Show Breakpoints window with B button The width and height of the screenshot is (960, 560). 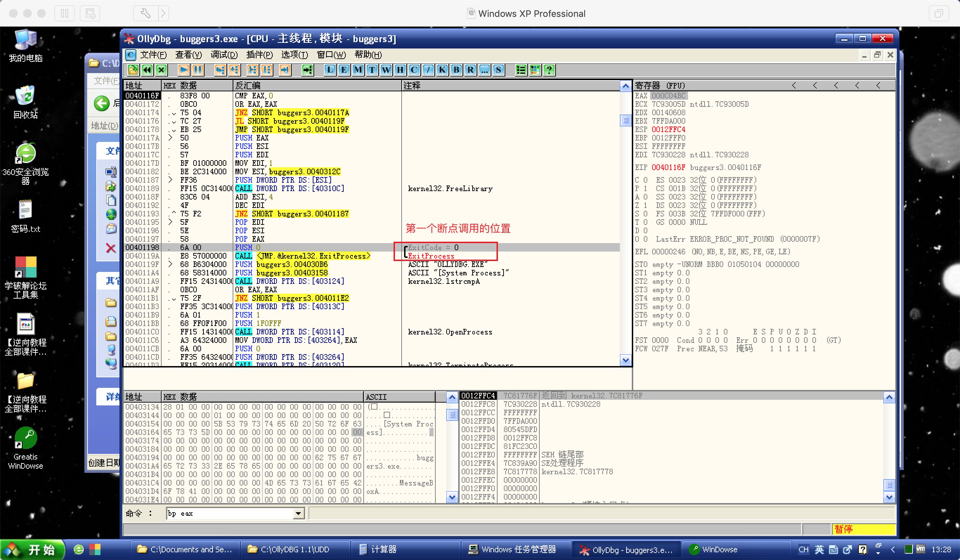pos(456,70)
